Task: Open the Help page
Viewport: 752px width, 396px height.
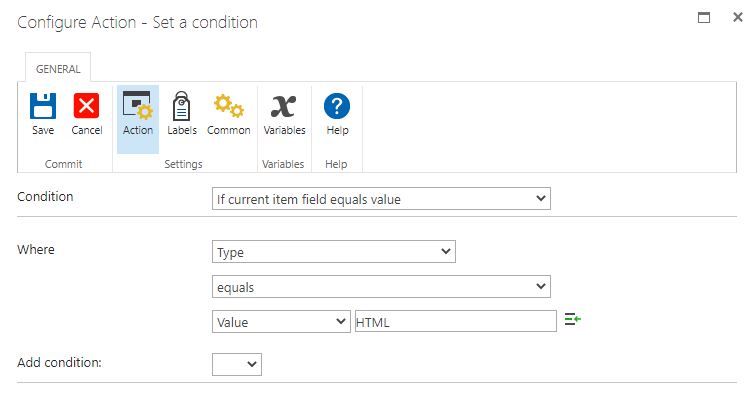Action: [337, 114]
